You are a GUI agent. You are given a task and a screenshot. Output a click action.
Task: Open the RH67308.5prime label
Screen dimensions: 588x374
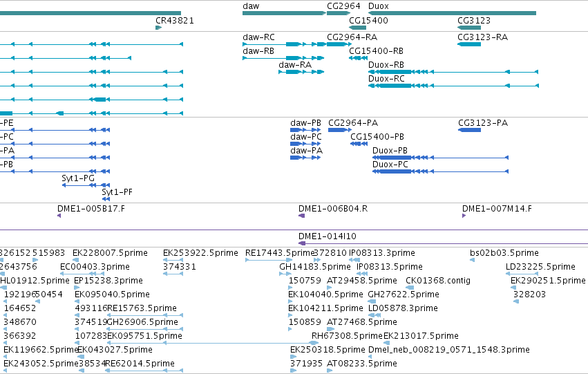347,336
